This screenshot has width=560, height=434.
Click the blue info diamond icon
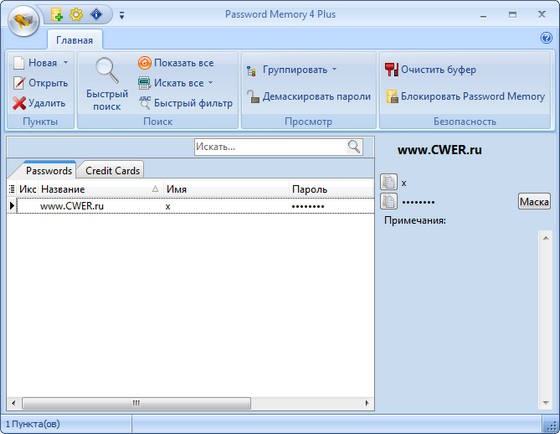click(96, 15)
